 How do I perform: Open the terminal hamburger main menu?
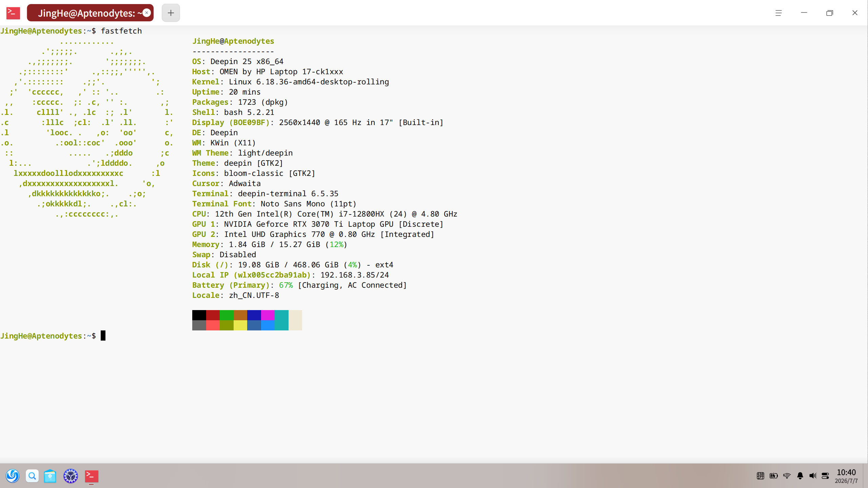pos(778,13)
